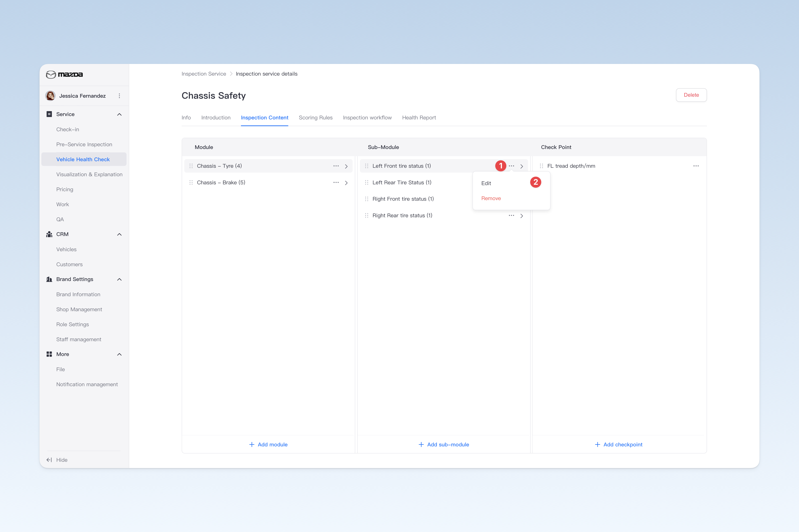
Task: Click the Hide sidebar collapse icon
Action: pos(49,460)
